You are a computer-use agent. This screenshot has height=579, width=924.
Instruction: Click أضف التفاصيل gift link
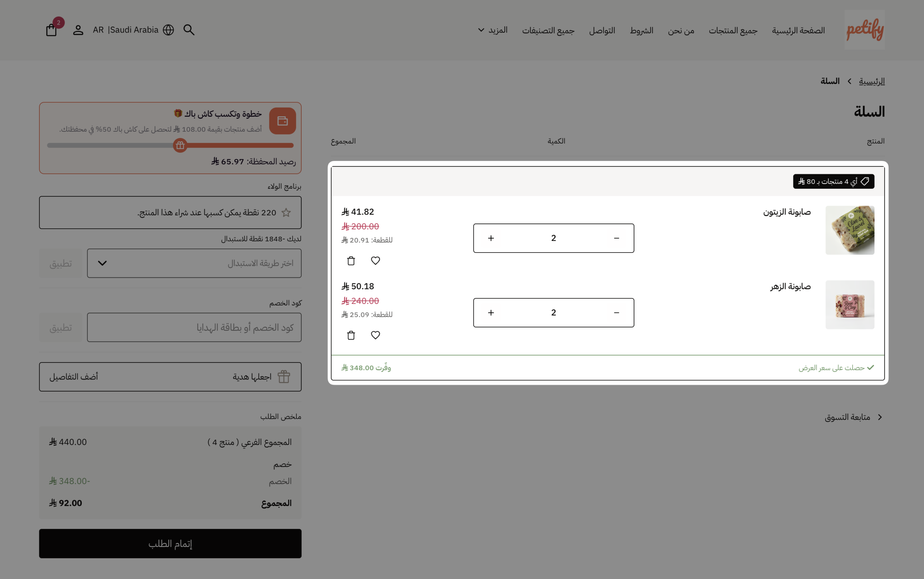pos(74,377)
